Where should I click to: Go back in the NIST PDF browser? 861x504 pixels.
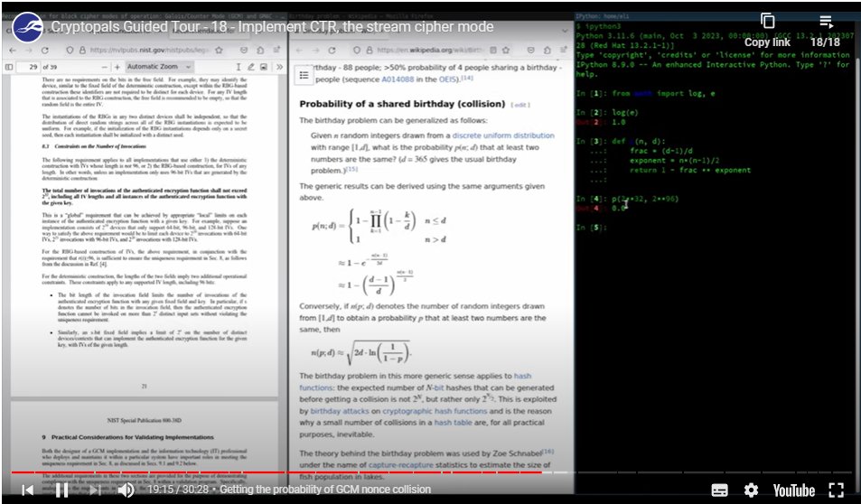click(x=14, y=50)
